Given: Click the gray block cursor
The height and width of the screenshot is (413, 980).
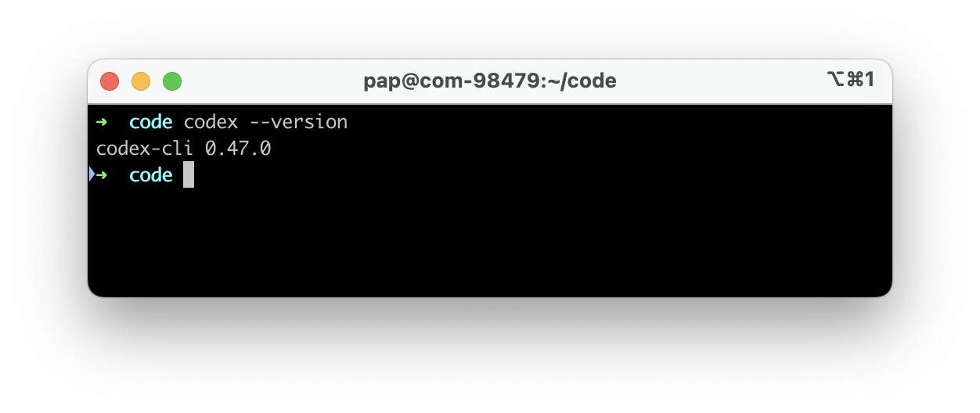Looking at the screenshot, I should point(189,174).
